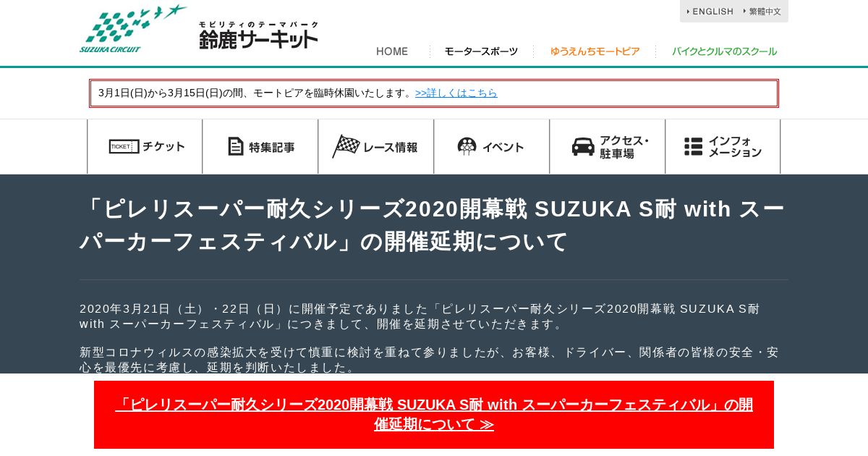Select the レース情報 text label
This screenshot has width=868, height=456.
[x=391, y=147]
